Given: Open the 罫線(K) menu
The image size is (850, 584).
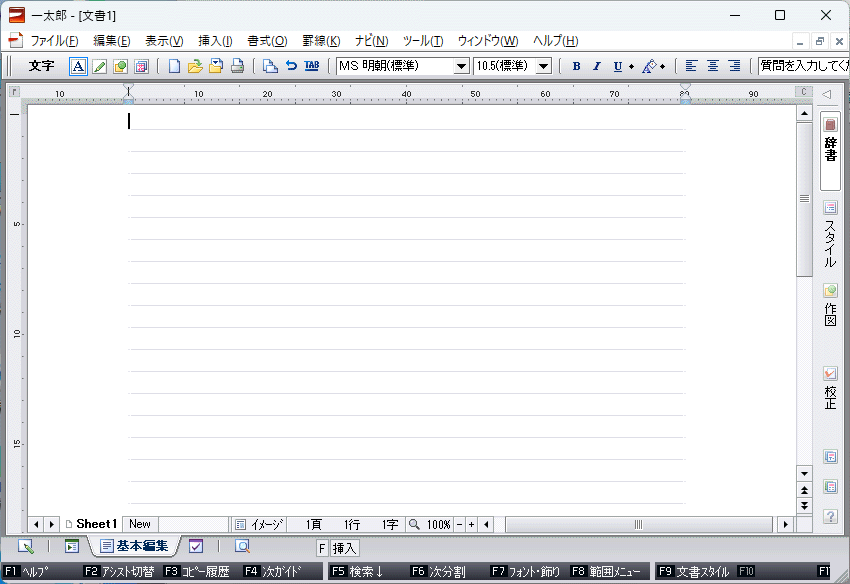Looking at the screenshot, I should pos(321,41).
